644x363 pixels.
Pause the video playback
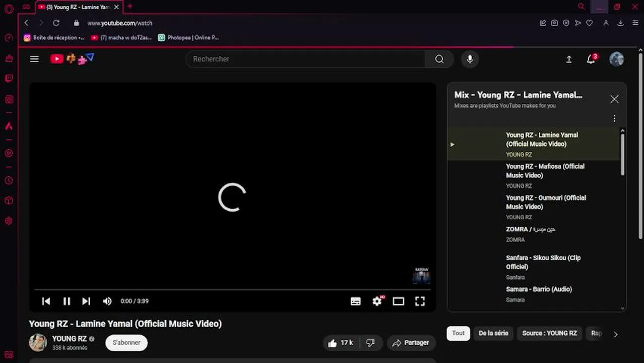(x=67, y=301)
